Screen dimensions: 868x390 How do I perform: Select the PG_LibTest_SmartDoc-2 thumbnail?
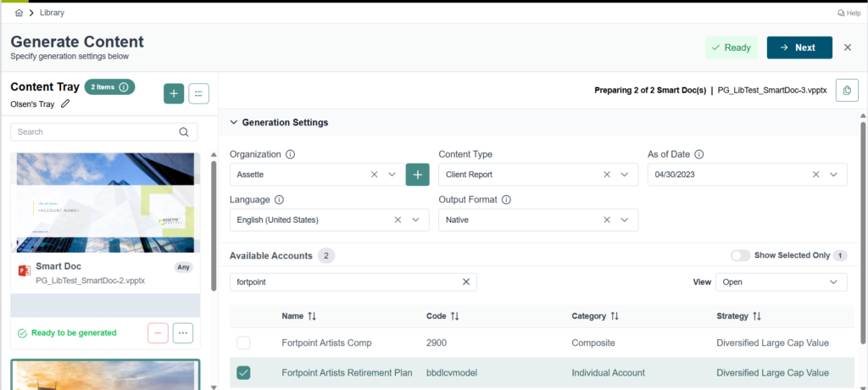pyautogui.click(x=105, y=203)
